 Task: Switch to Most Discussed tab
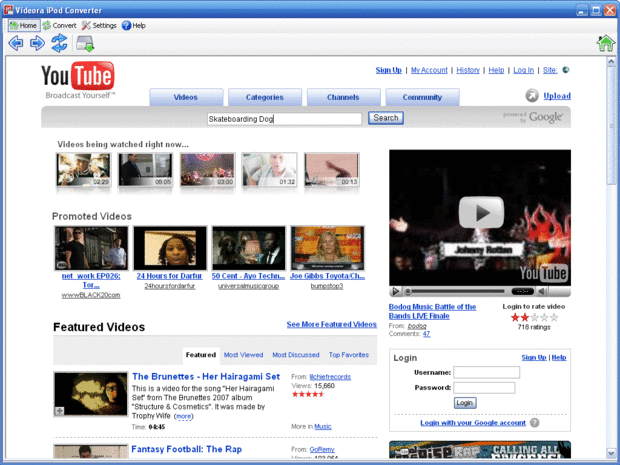coord(296,355)
